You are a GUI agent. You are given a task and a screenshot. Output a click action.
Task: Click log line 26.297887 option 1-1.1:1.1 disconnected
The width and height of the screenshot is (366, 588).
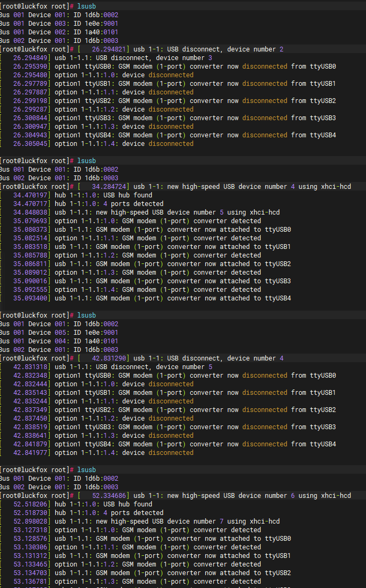click(x=97, y=92)
